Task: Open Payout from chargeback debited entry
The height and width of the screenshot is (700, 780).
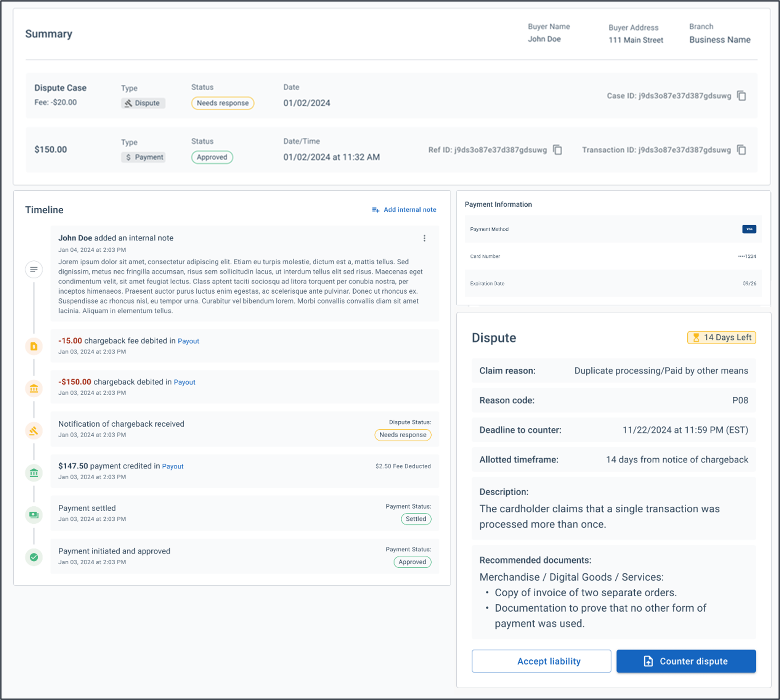Action: tap(184, 382)
